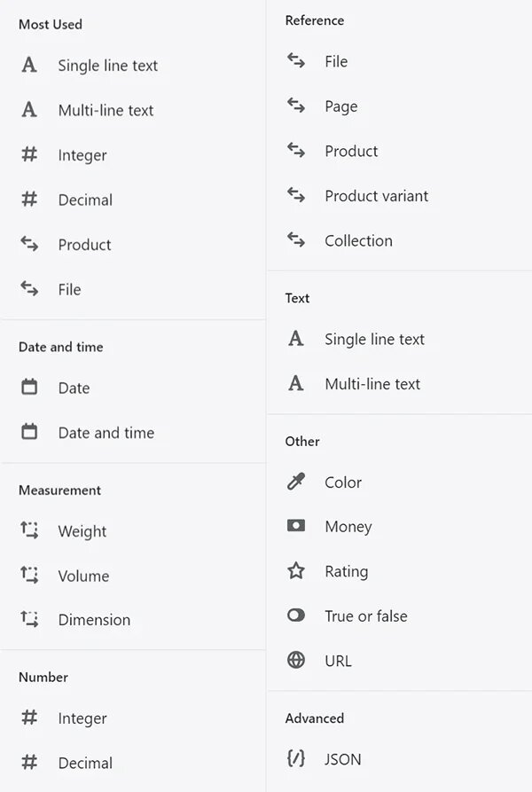Select File under Most Used
This screenshot has width=532, height=792.
point(70,289)
